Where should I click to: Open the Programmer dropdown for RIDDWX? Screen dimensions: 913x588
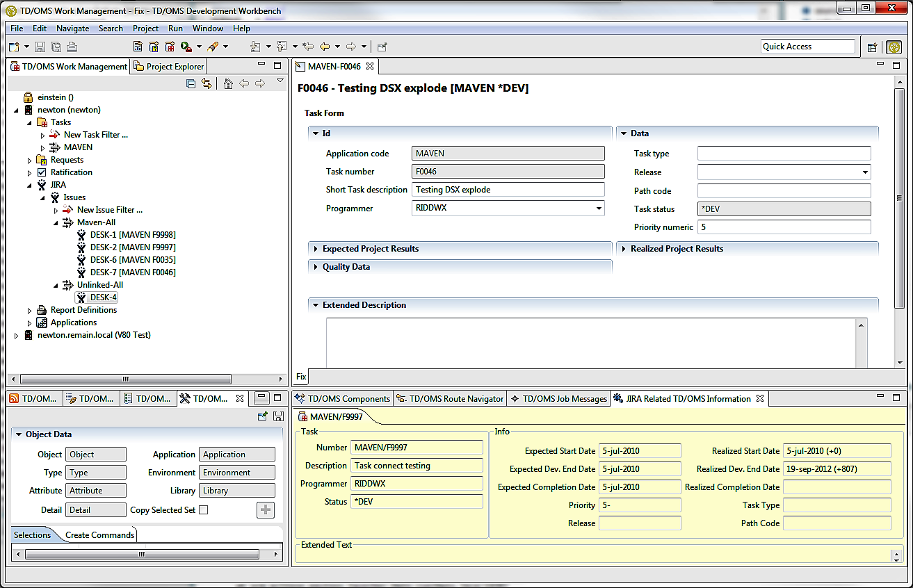pos(598,209)
